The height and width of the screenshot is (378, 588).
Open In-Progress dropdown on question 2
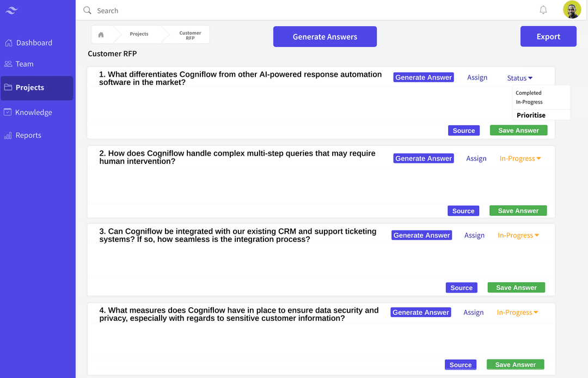coord(520,158)
